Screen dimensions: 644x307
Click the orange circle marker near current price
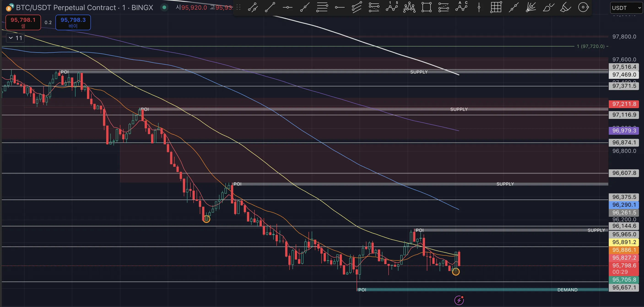[x=456, y=272]
